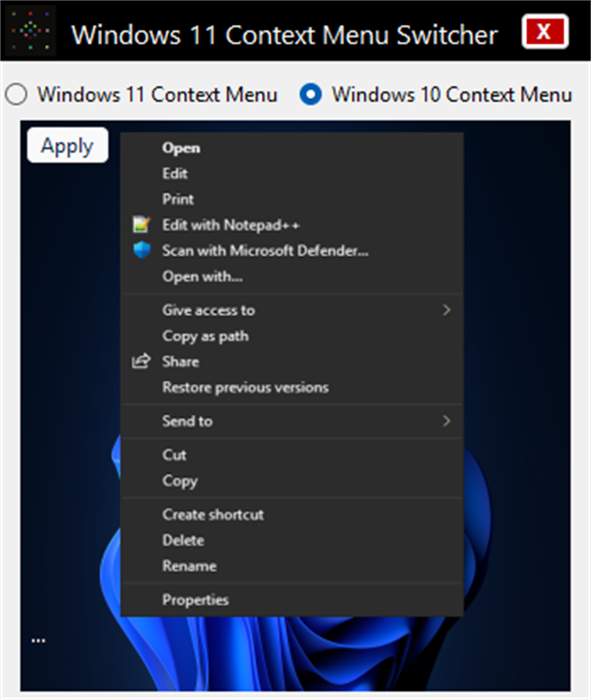Image resolution: width=591 pixels, height=700 pixels.
Task: Expand the Give access to submenu arrow
Action: pyautogui.click(x=446, y=310)
